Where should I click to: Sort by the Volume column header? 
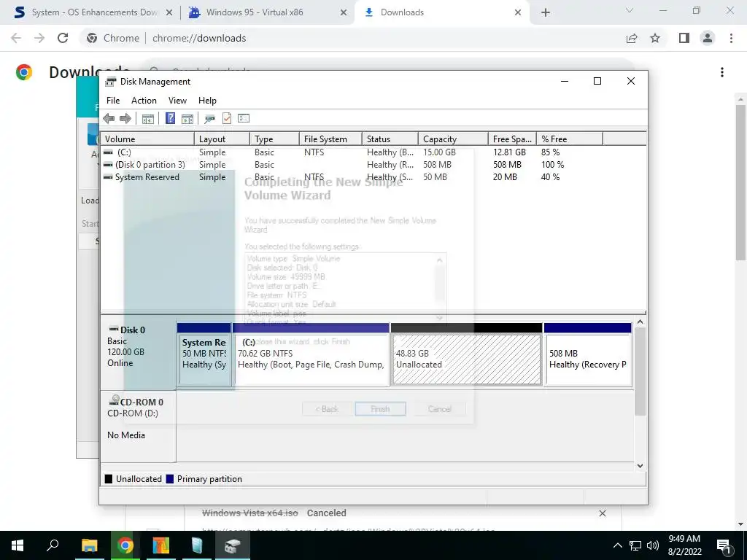147,139
